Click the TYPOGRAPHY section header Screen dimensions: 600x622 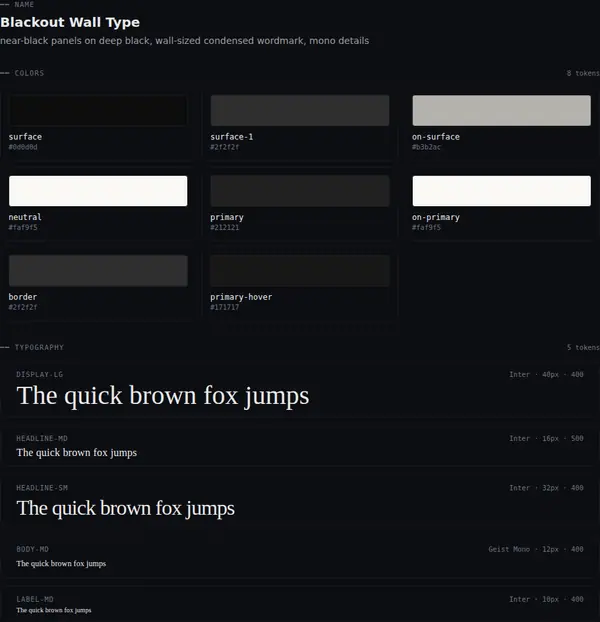point(39,347)
